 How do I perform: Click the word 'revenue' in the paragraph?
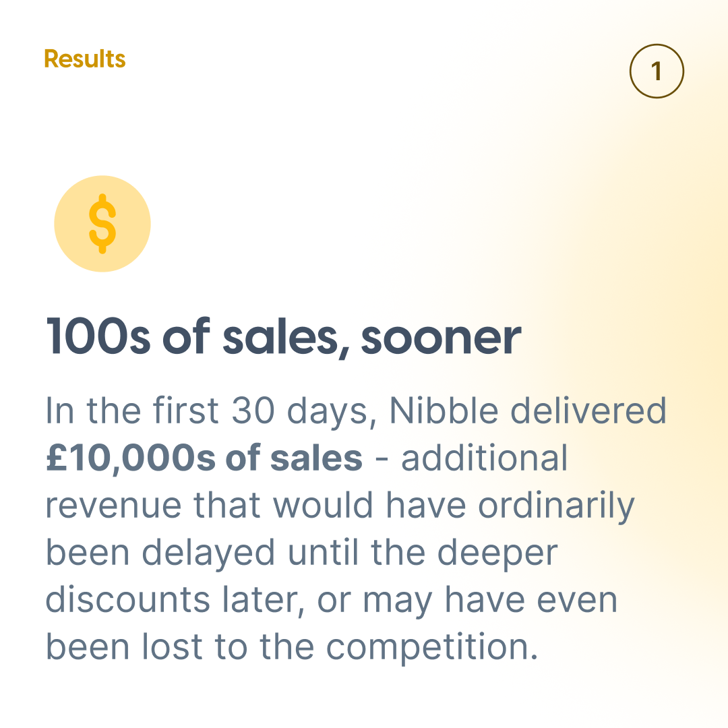tap(113, 506)
